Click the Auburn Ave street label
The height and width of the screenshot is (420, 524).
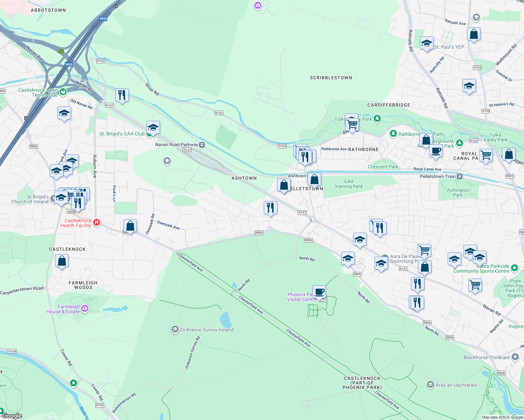(x=95, y=166)
